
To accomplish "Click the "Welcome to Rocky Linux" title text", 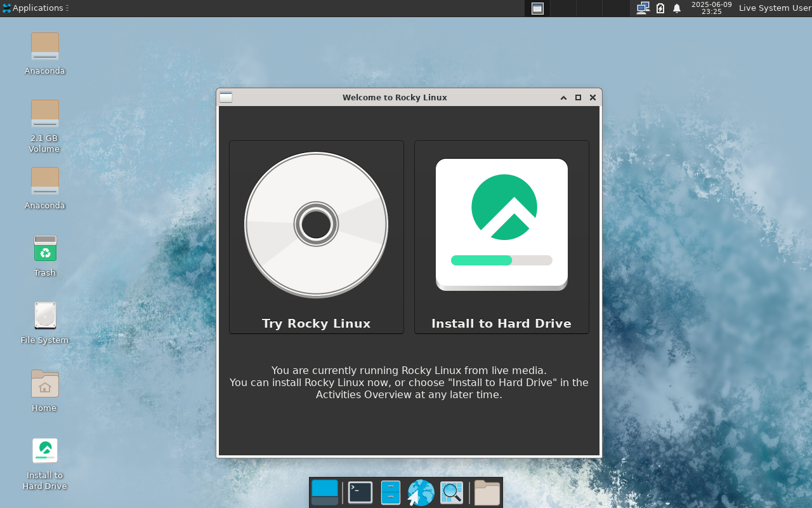I will pos(395,98).
